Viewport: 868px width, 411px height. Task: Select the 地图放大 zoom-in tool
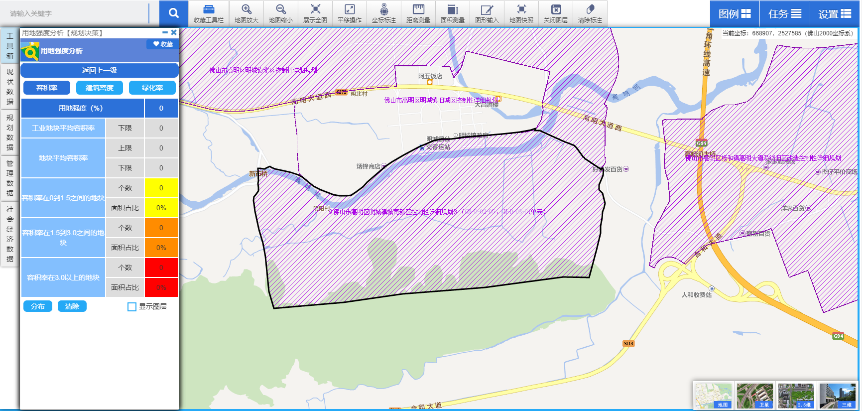[246, 13]
